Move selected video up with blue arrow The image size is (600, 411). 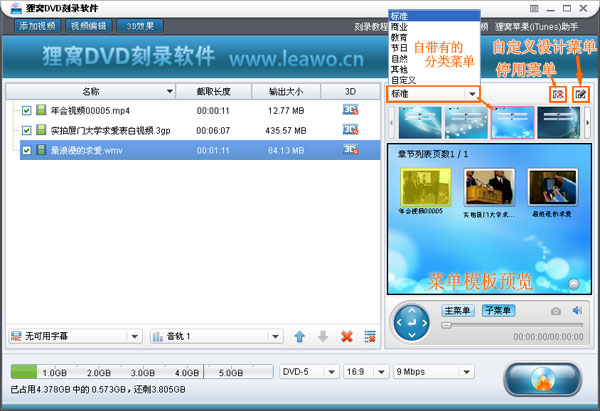[x=300, y=337]
